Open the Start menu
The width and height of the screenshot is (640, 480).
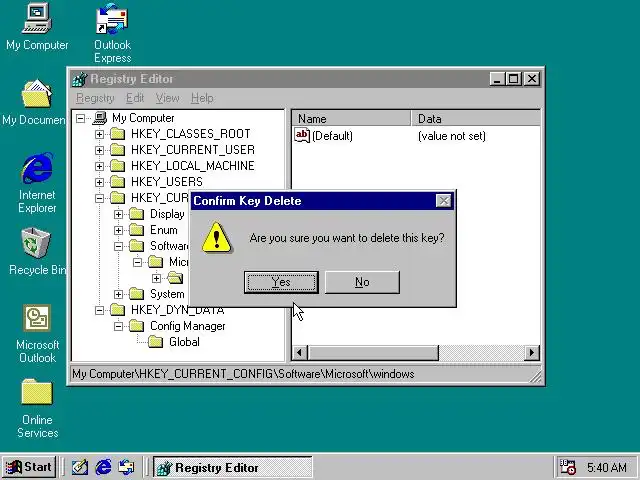click(x=29, y=467)
